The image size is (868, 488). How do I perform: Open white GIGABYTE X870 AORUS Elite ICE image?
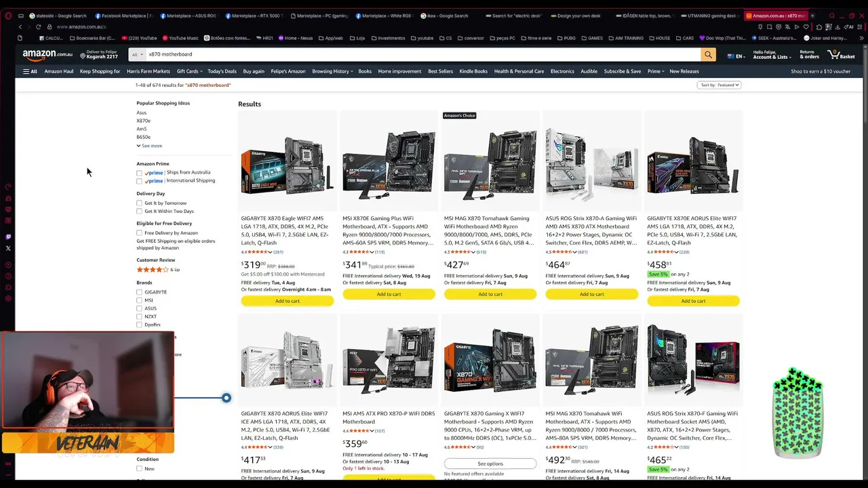(x=288, y=359)
